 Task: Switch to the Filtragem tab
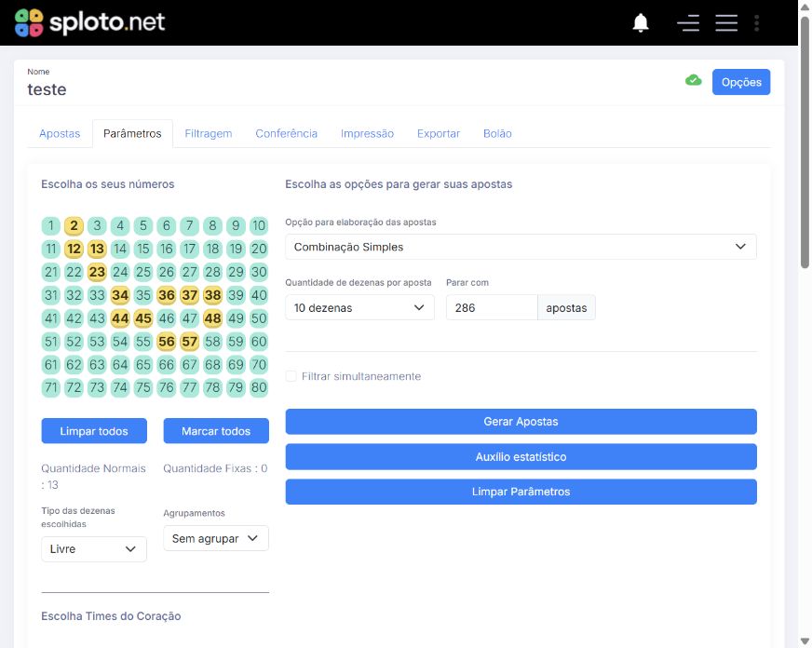coord(209,133)
